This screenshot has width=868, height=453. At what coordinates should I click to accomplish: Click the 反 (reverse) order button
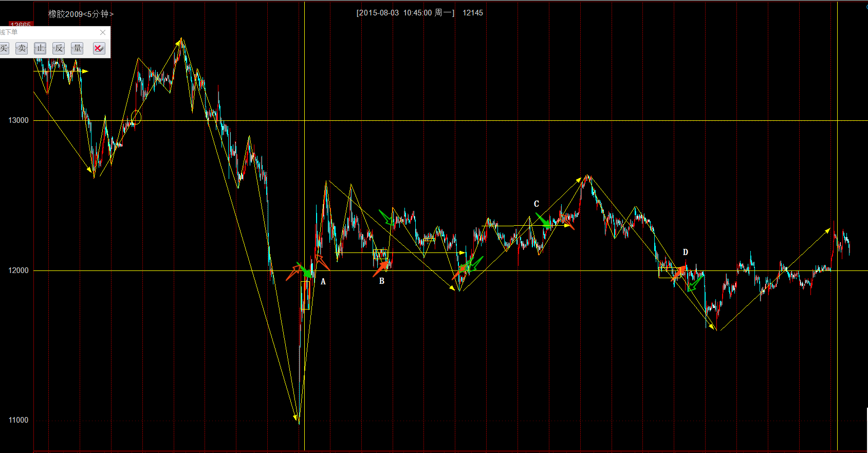click(59, 48)
